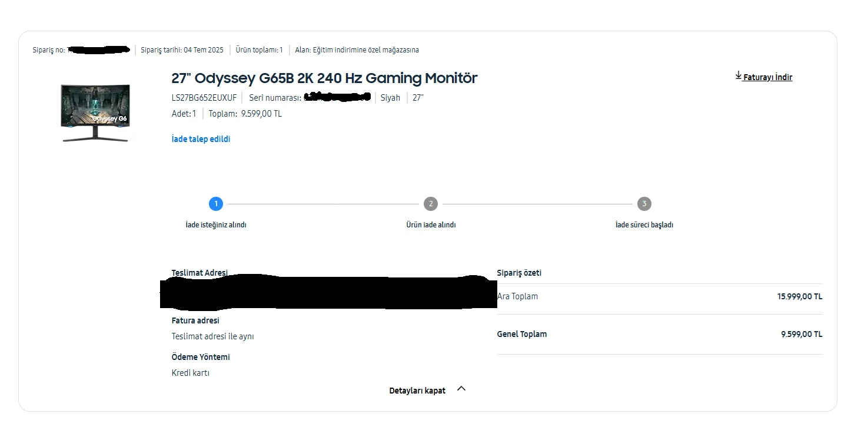This screenshot has height=443, width=868.
Task: Click the download arrow icon beside Faturayı İndir
Action: pos(739,75)
